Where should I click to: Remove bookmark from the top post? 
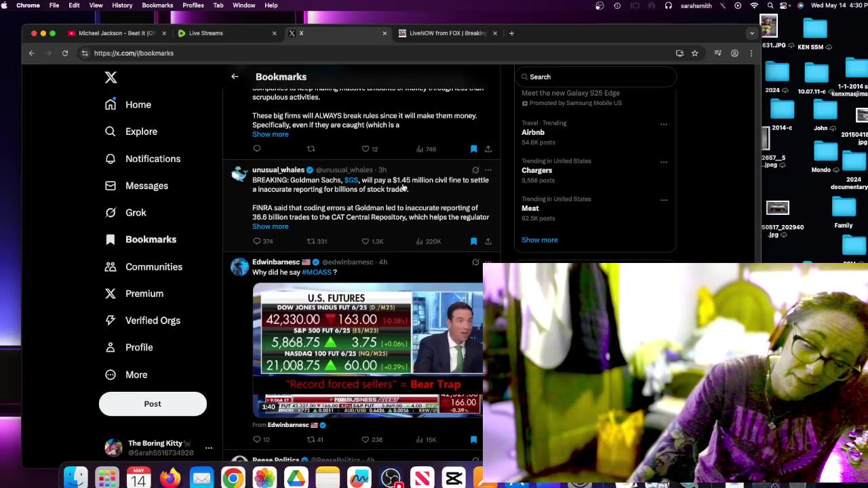click(x=473, y=149)
